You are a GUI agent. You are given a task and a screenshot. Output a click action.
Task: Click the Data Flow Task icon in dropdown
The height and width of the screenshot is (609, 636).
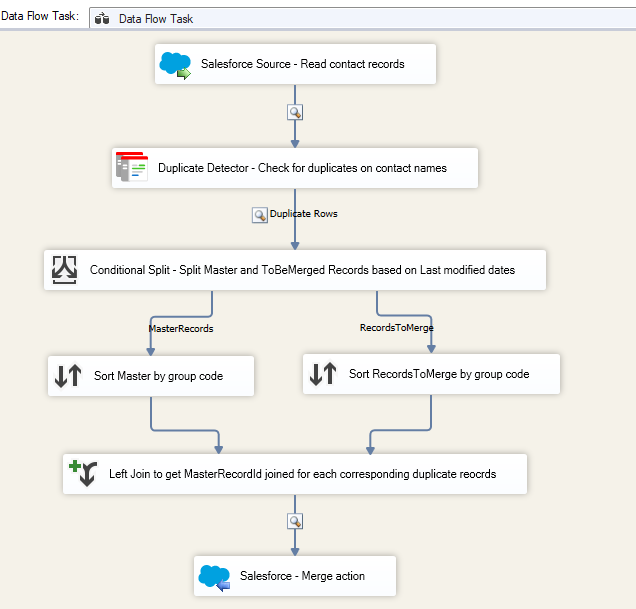point(103,19)
